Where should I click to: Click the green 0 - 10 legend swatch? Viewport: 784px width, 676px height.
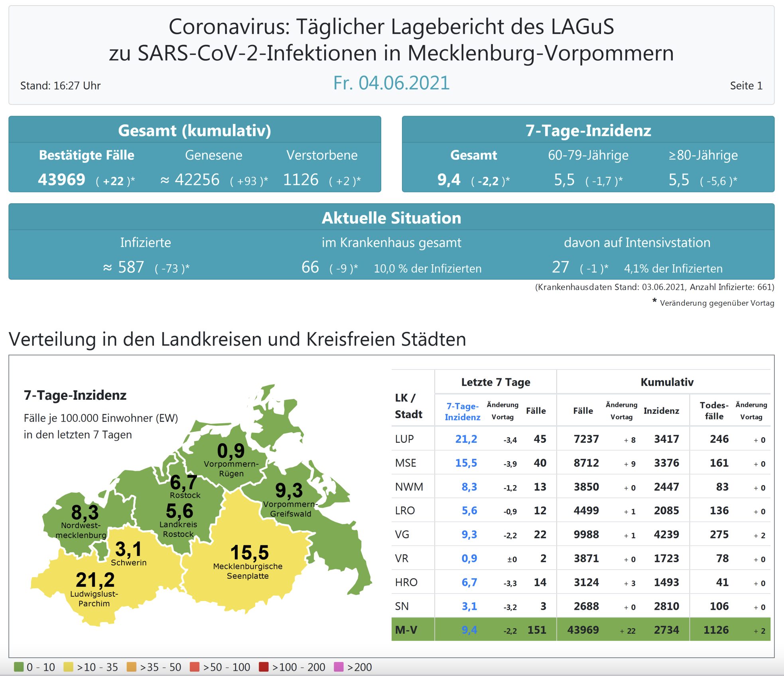coord(19,667)
